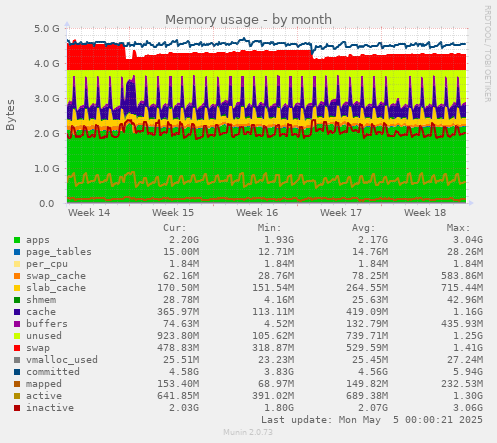Click the apps green legend swatch
Image resolution: width=497 pixels, height=443 pixels.
17,240
